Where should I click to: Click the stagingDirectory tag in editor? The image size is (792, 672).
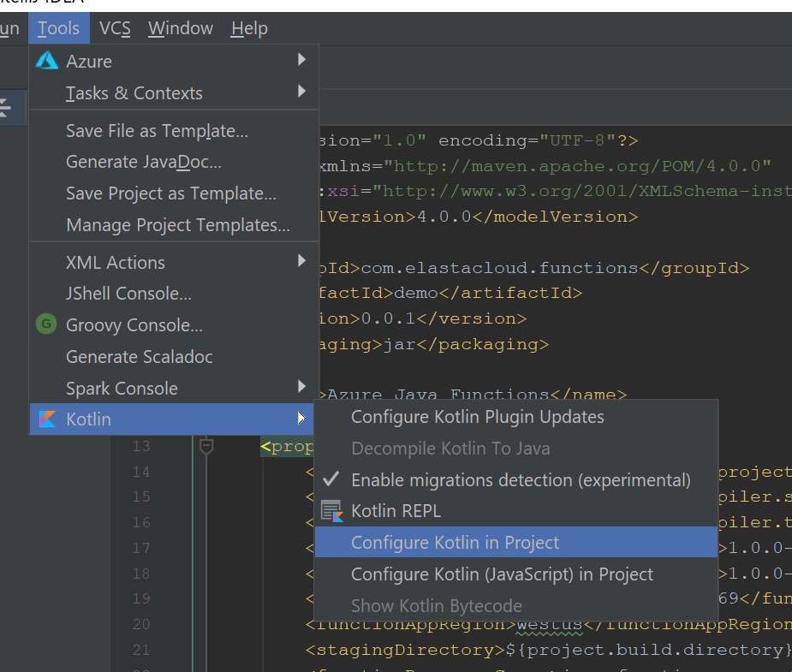click(x=405, y=649)
